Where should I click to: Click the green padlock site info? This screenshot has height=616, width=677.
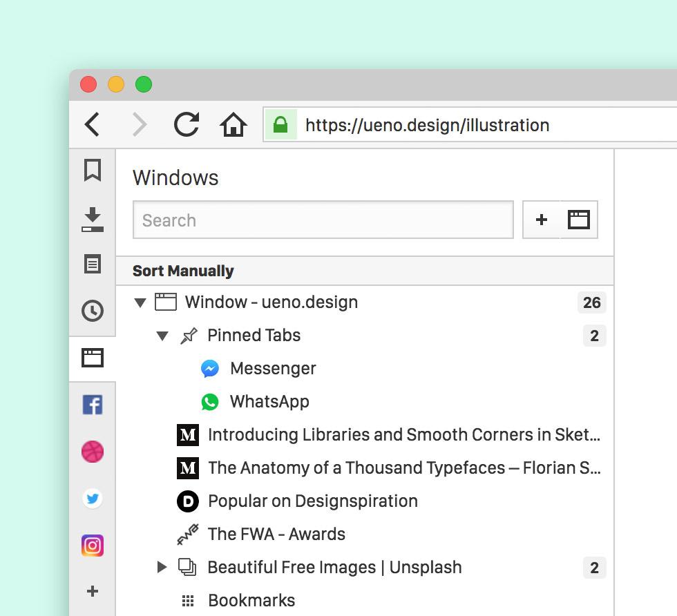(280, 125)
